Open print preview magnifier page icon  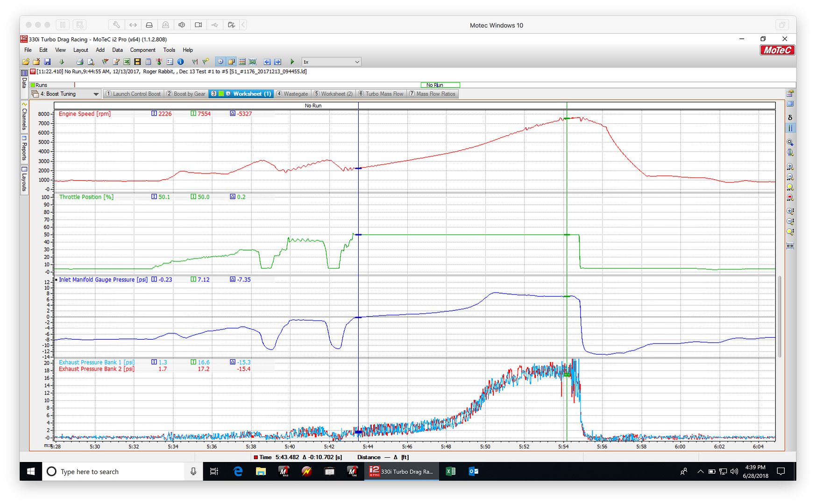pyautogui.click(x=91, y=62)
